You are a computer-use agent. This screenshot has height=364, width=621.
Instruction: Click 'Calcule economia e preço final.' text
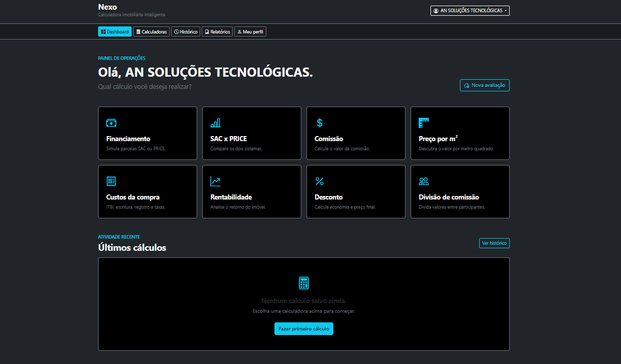345,207
